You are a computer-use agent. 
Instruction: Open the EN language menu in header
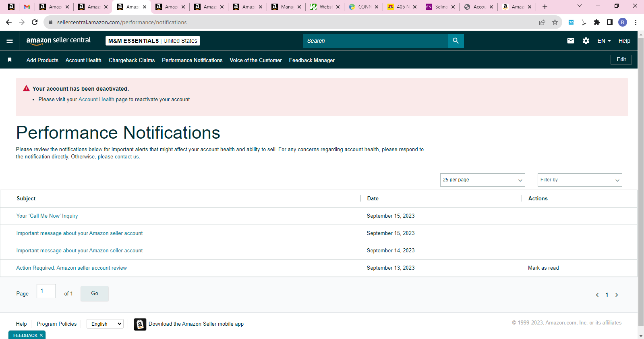point(604,41)
